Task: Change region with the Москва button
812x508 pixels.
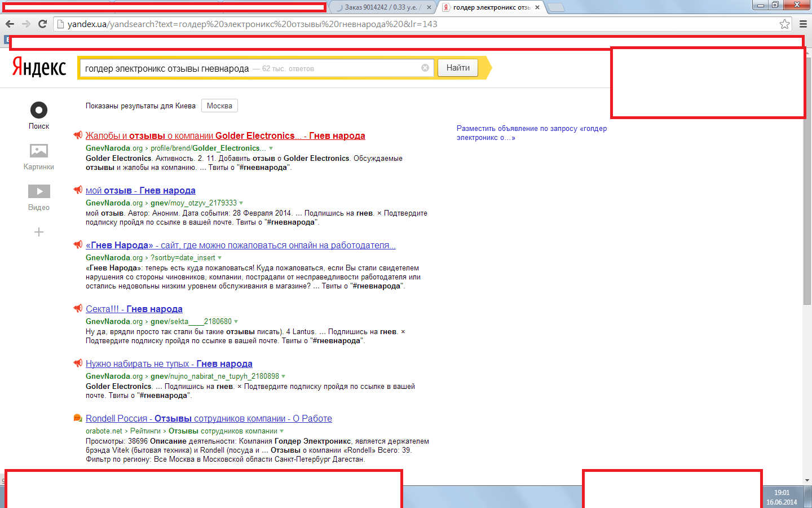Action: pyautogui.click(x=219, y=106)
